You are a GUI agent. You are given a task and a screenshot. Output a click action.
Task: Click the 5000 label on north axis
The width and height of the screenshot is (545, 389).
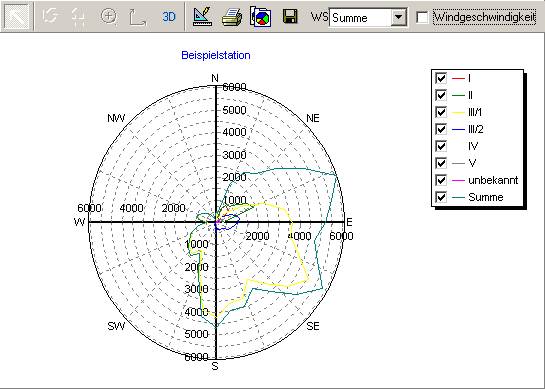pyautogui.click(x=234, y=110)
